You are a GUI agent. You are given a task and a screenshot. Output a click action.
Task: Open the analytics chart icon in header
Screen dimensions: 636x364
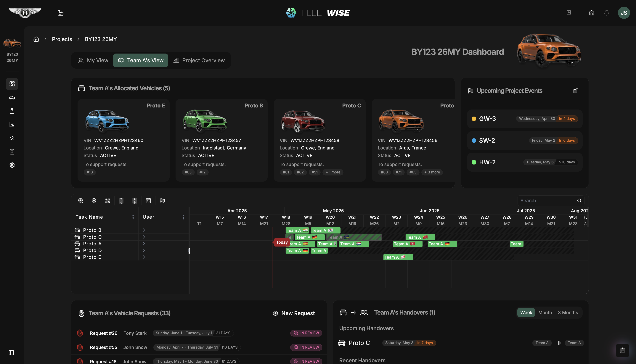point(60,13)
